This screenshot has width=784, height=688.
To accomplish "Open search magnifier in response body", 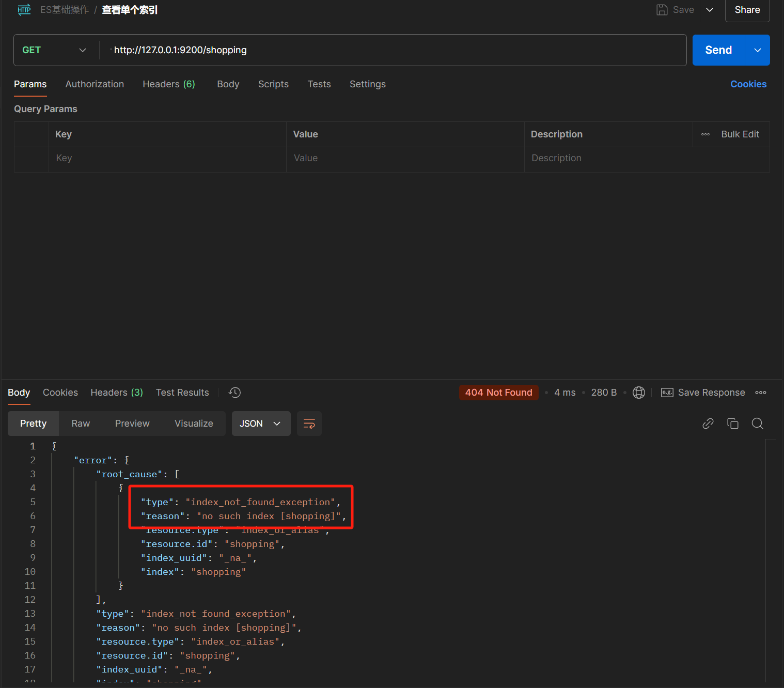I will pyautogui.click(x=758, y=424).
